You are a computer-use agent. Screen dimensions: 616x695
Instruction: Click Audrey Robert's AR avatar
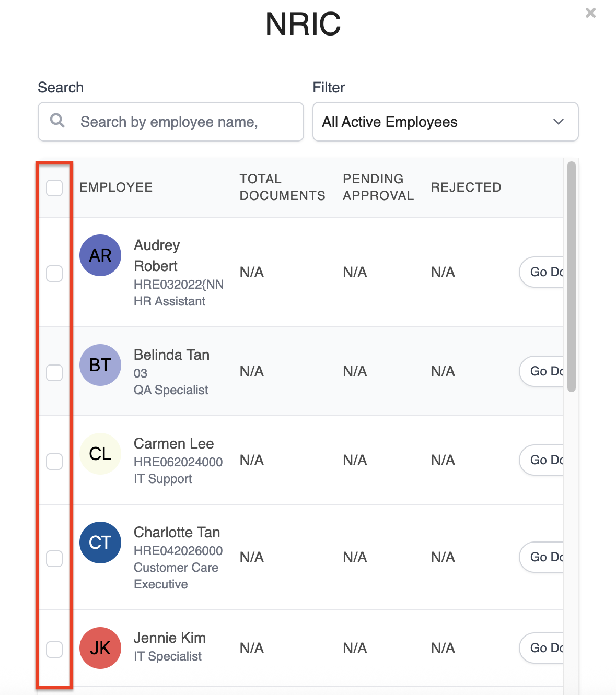(100, 255)
